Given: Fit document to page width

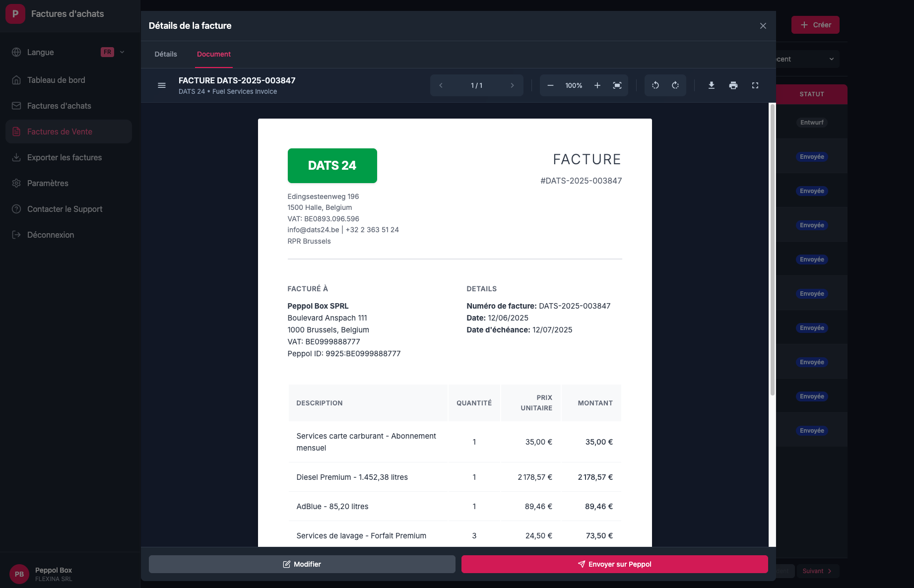Looking at the screenshot, I should 617,85.
